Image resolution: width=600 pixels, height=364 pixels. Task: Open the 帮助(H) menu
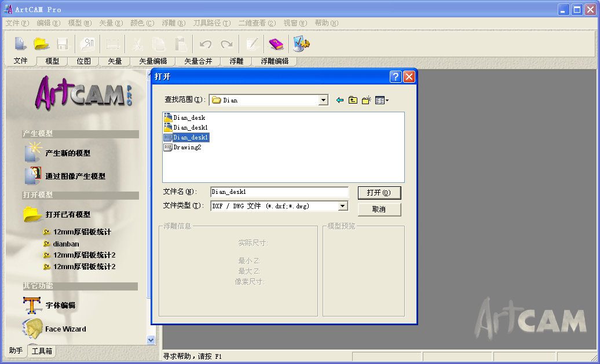point(327,23)
